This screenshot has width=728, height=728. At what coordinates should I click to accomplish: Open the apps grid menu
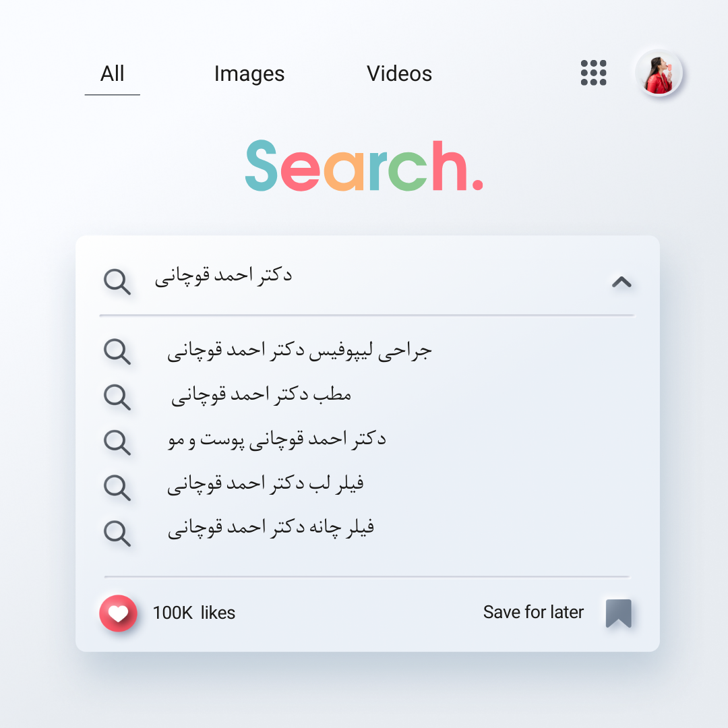pos(593,73)
